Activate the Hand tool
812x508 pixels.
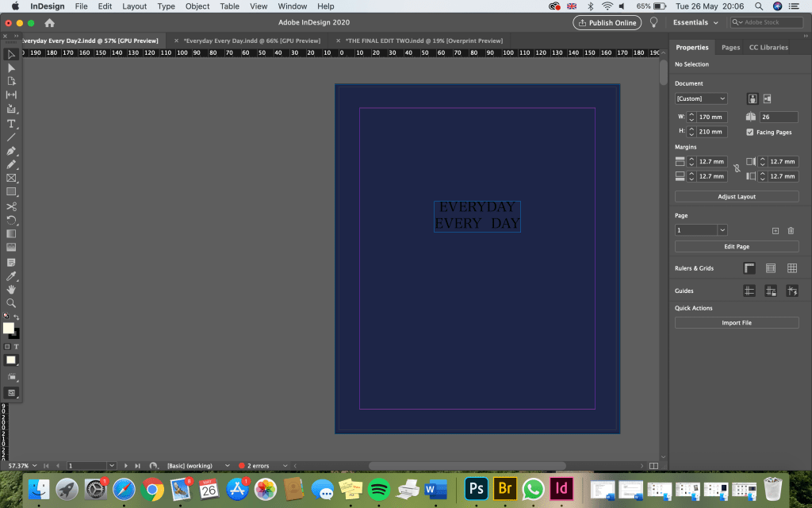point(11,289)
